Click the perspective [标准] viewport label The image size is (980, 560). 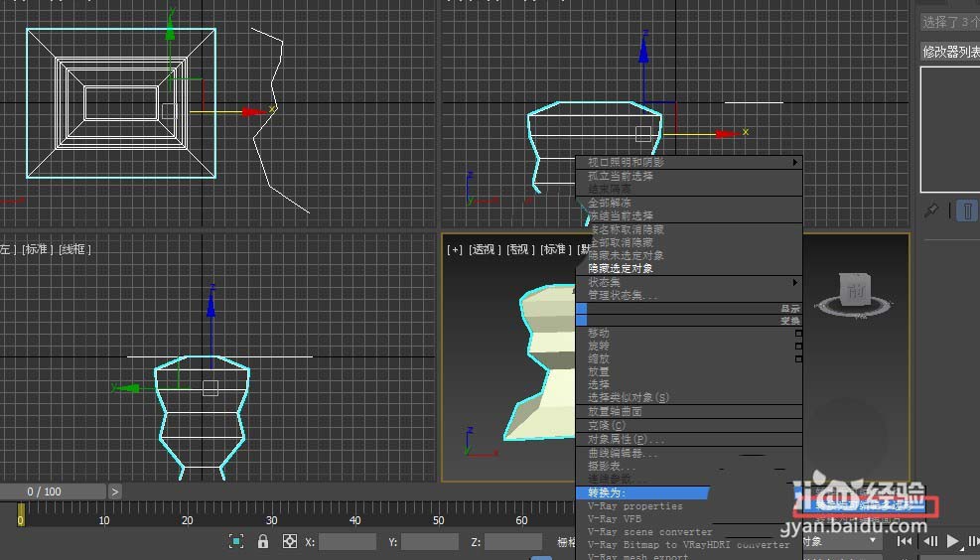point(554,250)
